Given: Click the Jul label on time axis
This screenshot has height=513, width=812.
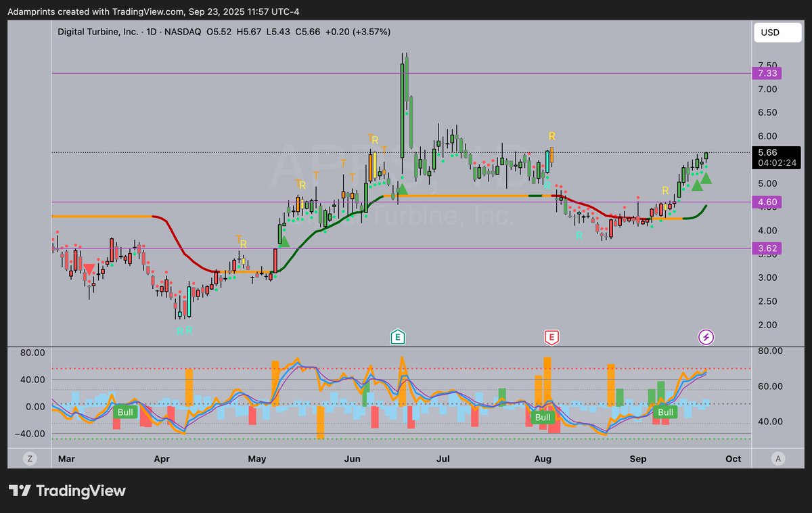Looking at the screenshot, I should 443,458.
